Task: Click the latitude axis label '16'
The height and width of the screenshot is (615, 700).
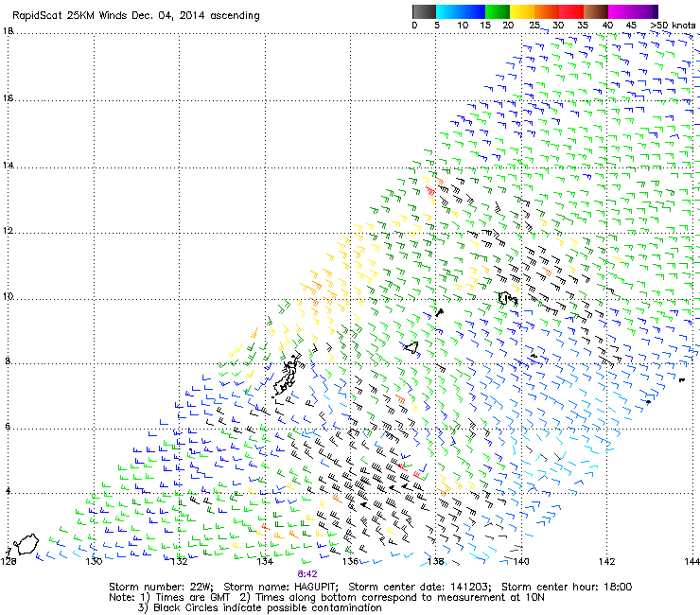Action: [8, 97]
